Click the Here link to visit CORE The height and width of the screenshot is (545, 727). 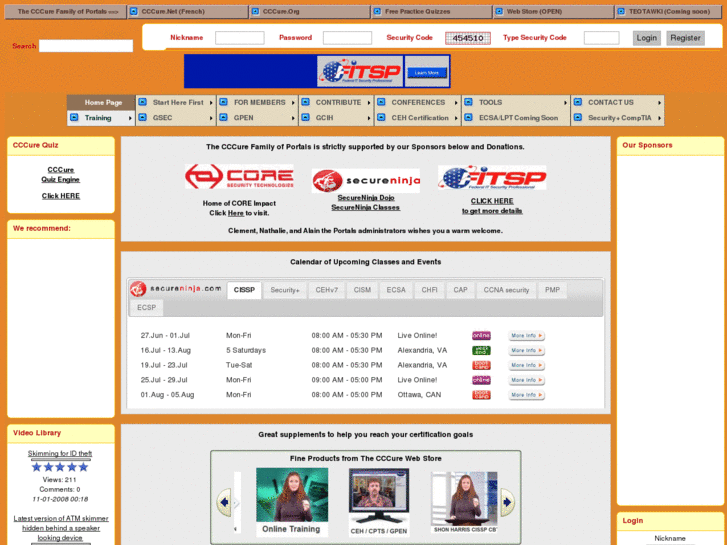tap(236, 213)
